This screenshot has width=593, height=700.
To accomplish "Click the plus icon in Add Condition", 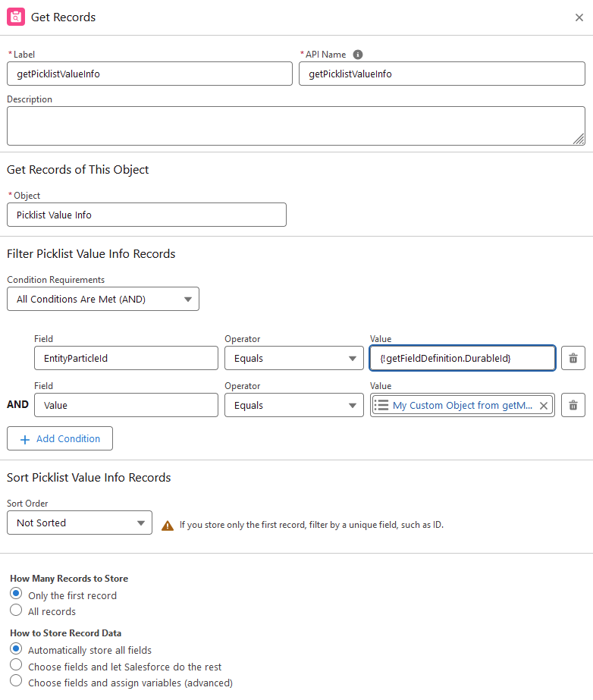I will (x=26, y=439).
